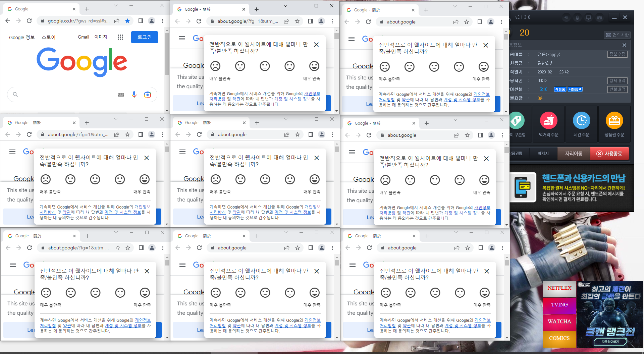The image size is (644, 354).
Task: Open Google Lens camera image search
Action: coord(147,95)
